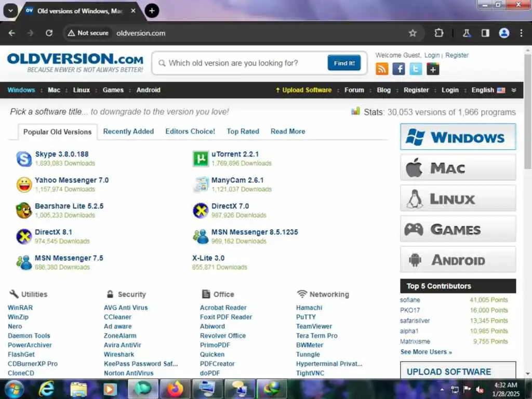Launch Internet Explorer from taskbar
This screenshot has height=399, width=532.
click(x=46, y=389)
